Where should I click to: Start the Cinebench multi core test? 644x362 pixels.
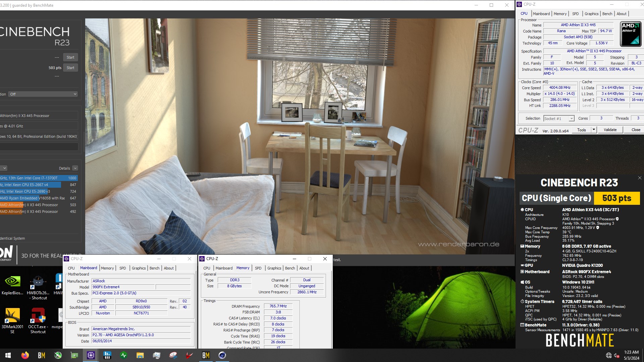tap(70, 57)
